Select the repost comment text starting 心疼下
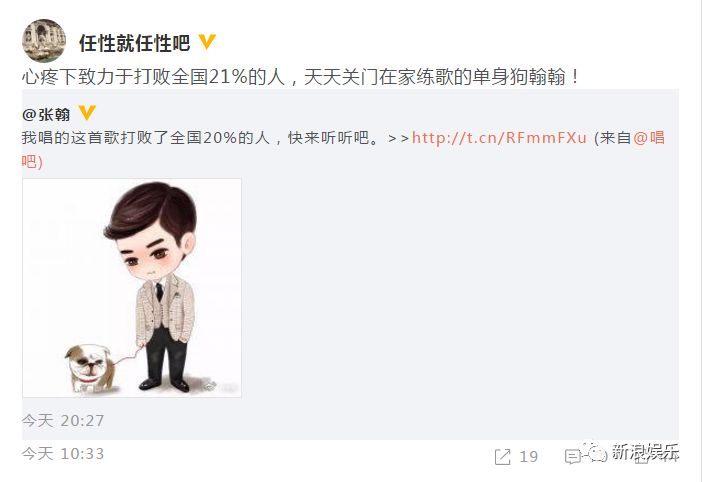This screenshot has width=702, height=482. (300, 77)
